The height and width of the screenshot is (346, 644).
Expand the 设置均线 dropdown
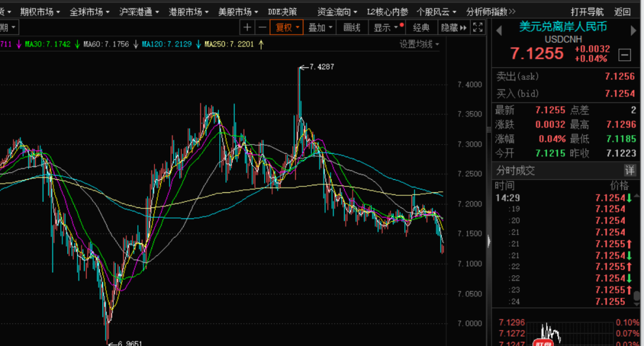419,44
